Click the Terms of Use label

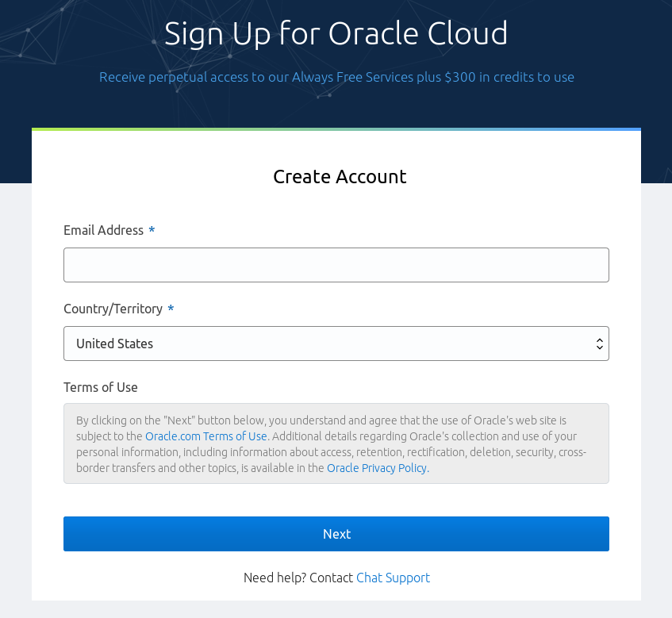click(x=101, y=387)
